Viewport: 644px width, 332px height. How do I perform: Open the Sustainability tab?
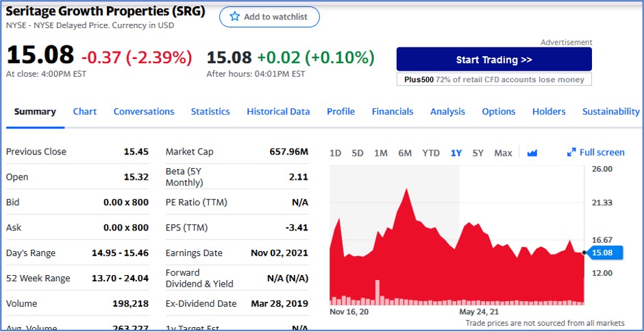coord(610,112)
